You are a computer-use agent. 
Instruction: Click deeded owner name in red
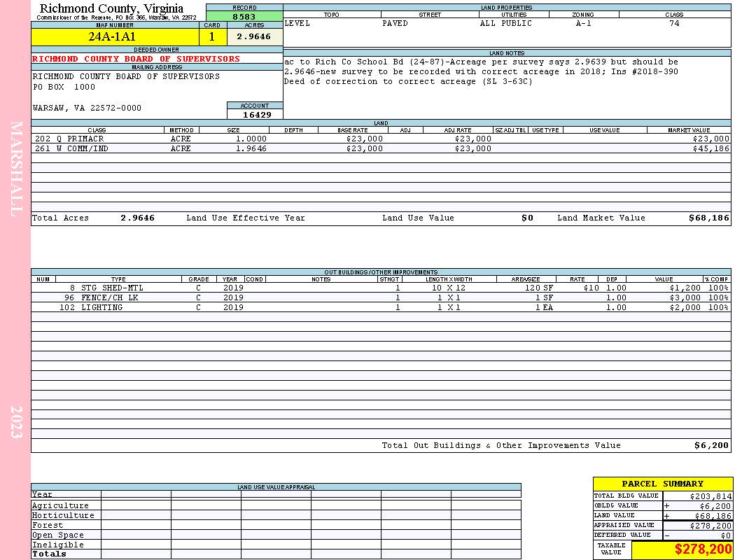136,59
